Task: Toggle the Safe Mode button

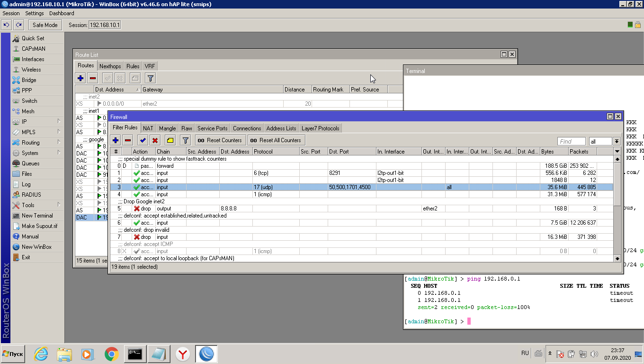Action: pos(45,25)
